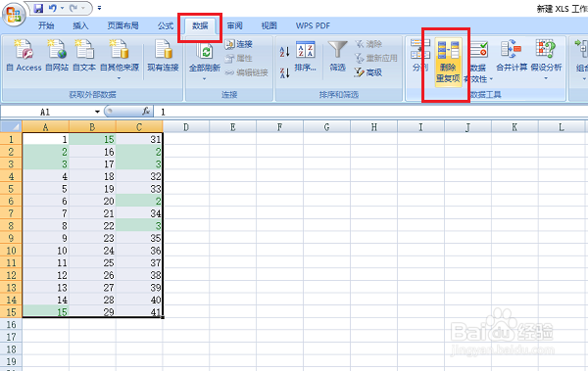Select the 数据 ribbon tab
The height and width of the screenshot is (371, 588).
pos(200,25)
